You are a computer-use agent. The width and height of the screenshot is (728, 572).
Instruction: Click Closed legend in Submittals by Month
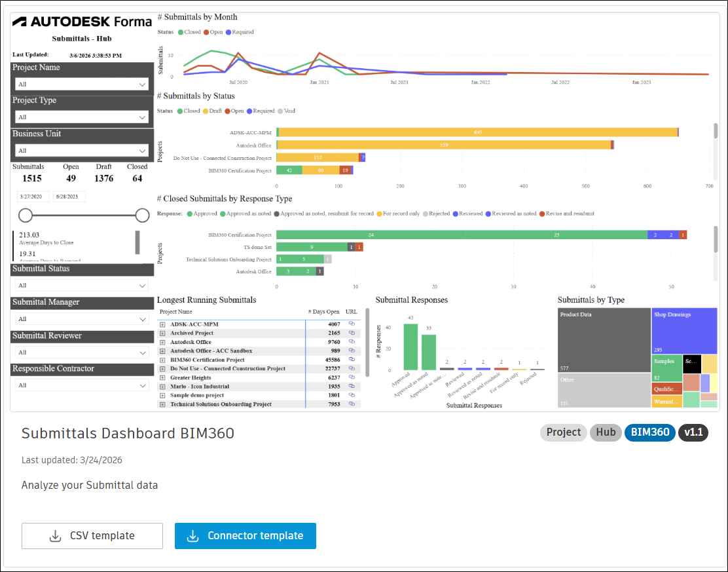pyautogui.click(x=189, y=32)
